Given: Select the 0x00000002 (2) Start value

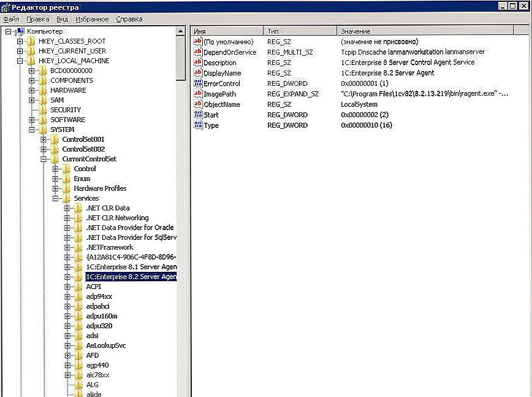Looking at the screenshot, I should [365, 115].
